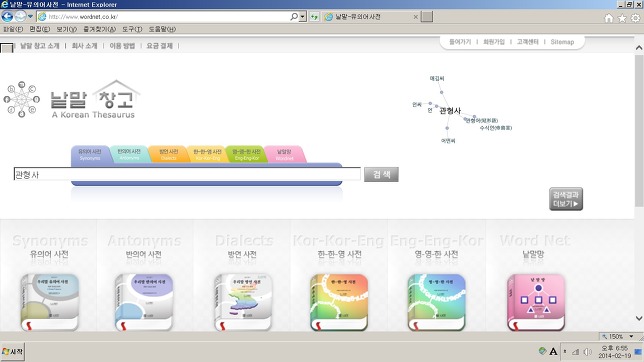Click the 검색 search button
Image resolution: width=644 pixels, height=362 pixels.
pyautogui.click(x=381, y=174)
